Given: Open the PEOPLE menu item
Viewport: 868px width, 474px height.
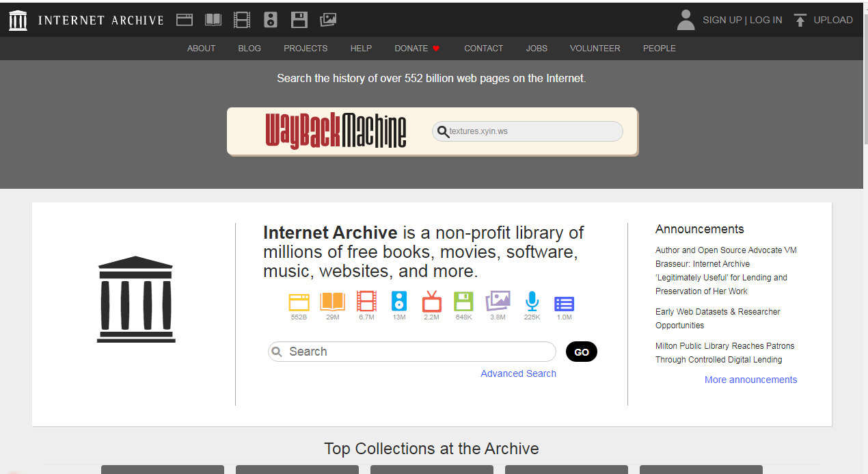Looking at the screenshot, I should coord(659,49).
